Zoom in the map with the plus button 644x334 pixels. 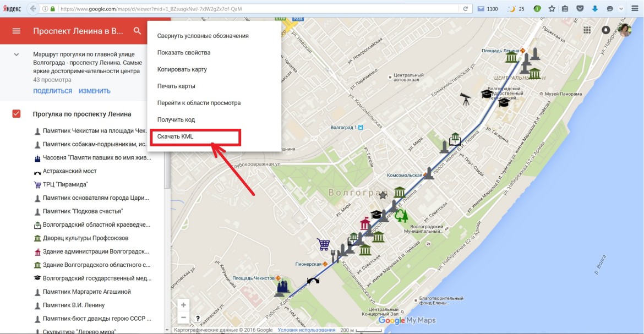[184, 305]
